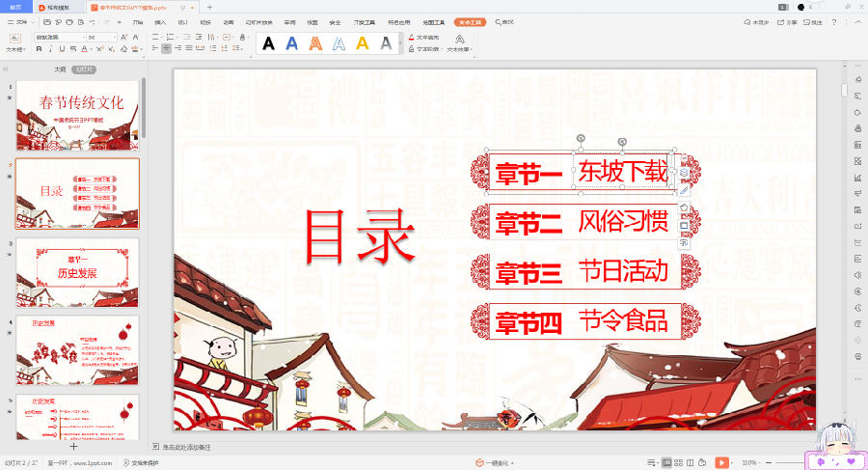Click the search magnifier icon
This screenshot has height=470, width=868.
coord(499,22)
